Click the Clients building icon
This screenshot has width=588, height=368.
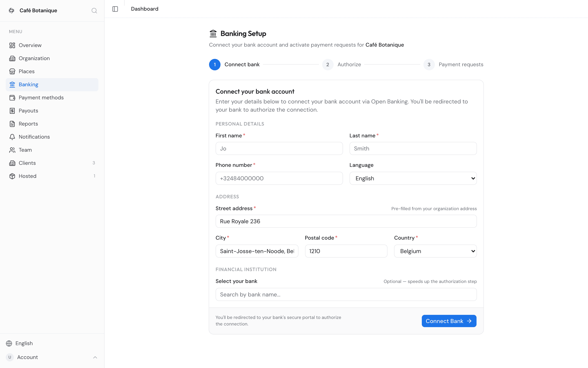click(x=12, y=163)
